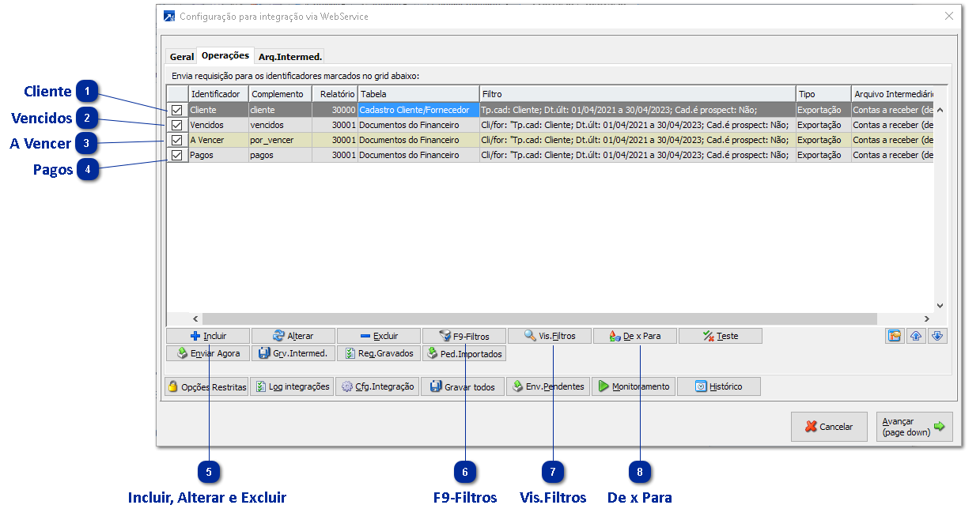This screenshot has width=980, height=520.
Task: Click the 'Cadastro Cliente/Fornecedor' cell
Action: pos(418,110)
